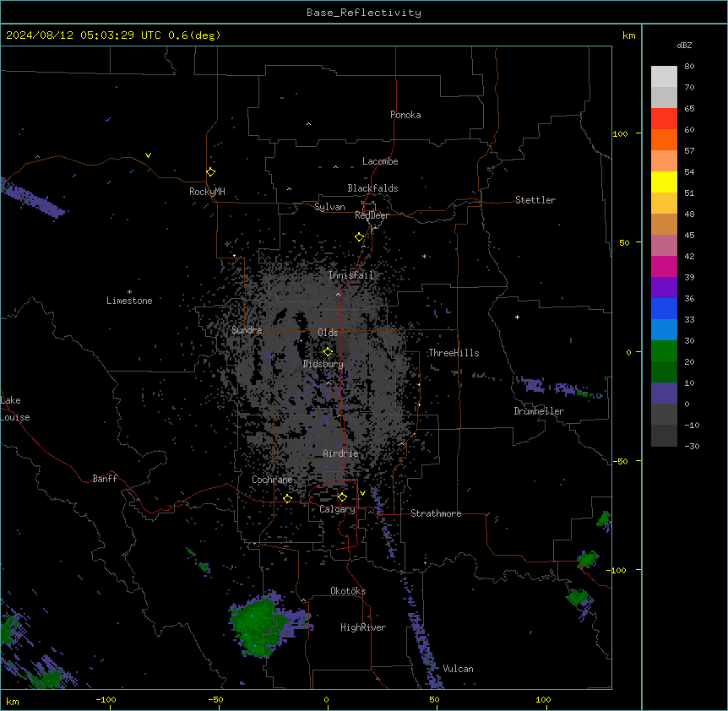This screenshot has width=728, height=711.
Task: Click the 65 value in dBZ legend
Action: 689,109
